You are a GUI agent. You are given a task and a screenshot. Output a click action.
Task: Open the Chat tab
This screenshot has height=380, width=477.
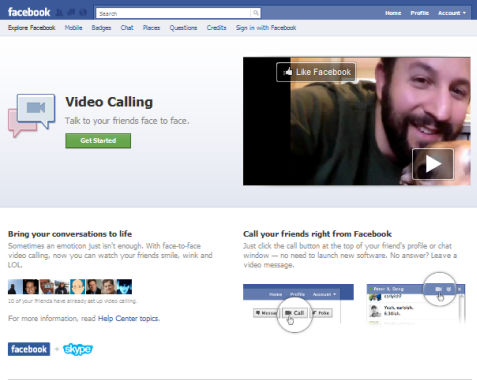coord(127,28)
